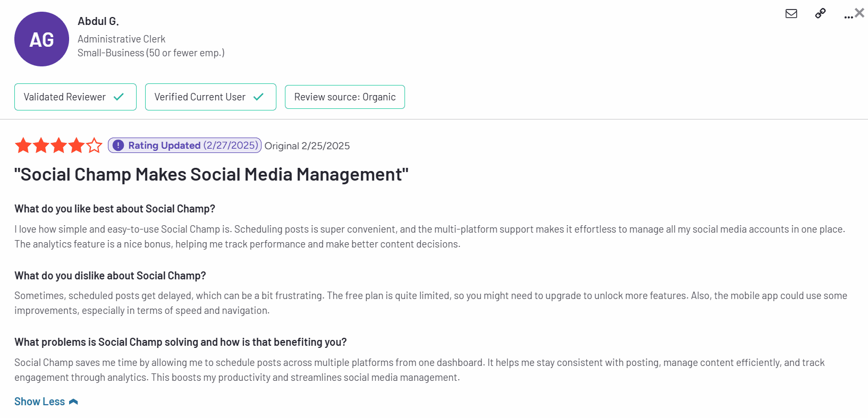Collapse the review using Show Less

[40, 402]
